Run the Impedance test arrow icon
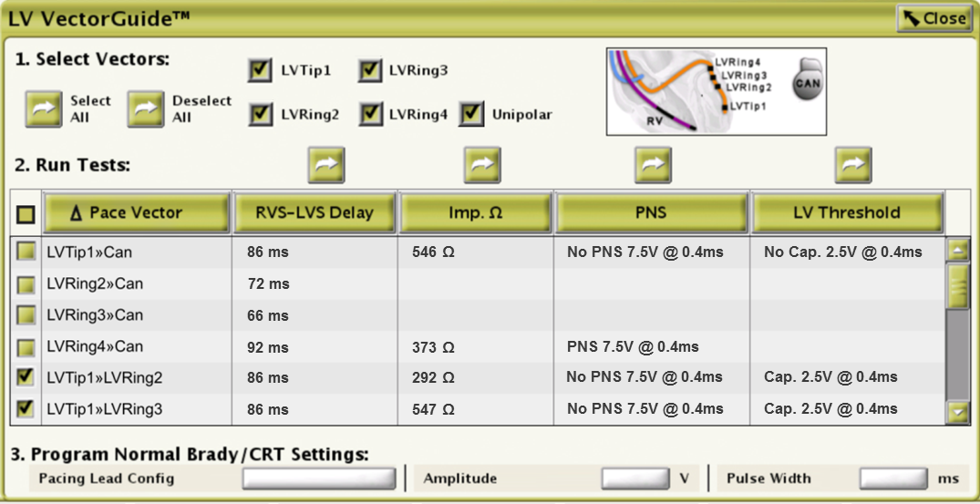980x504 pixels. coord(483,165)
